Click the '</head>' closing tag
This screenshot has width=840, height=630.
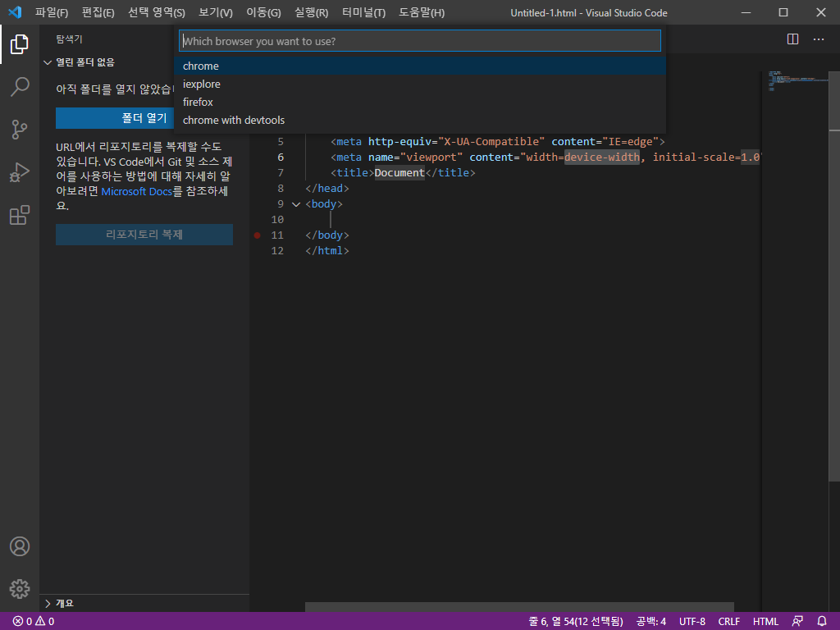click(x=326, y=189)
